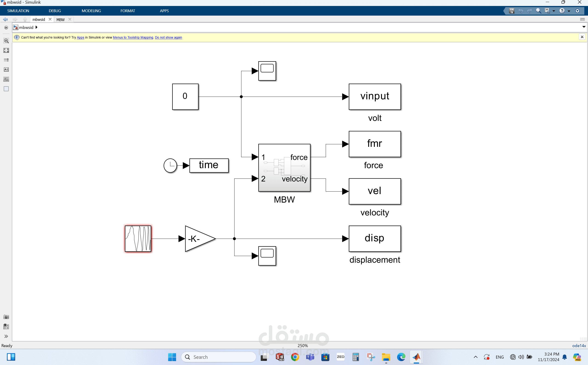The height and width of the screenshot is (365, 588).
Task: Click the Zoom In palette icon
Action: 6,41
